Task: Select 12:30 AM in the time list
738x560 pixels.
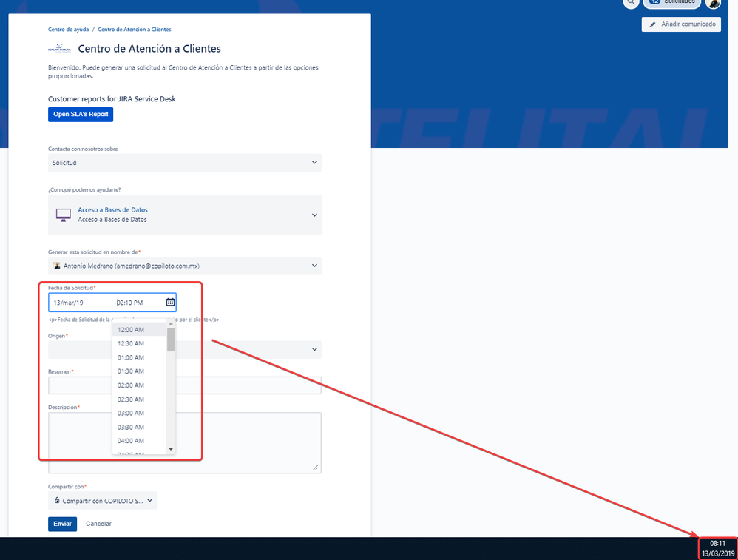Action: (139, 343)
